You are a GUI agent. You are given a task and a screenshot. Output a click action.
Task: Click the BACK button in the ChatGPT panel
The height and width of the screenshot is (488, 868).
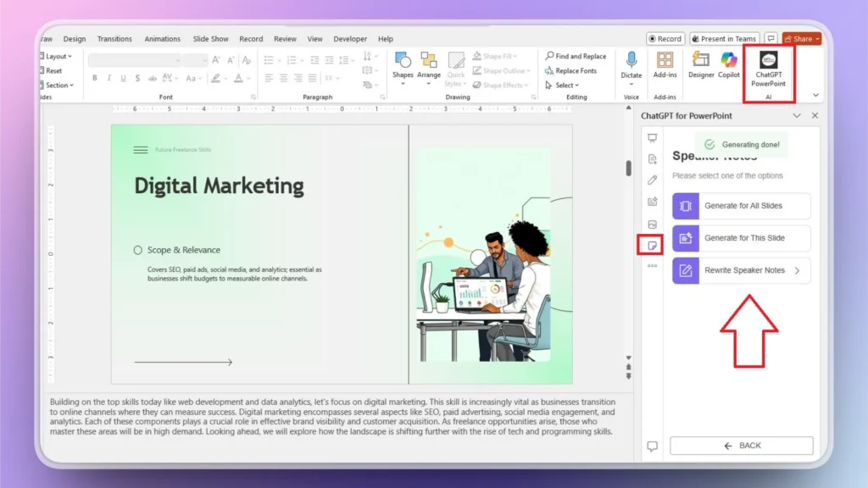click(741, 445)
